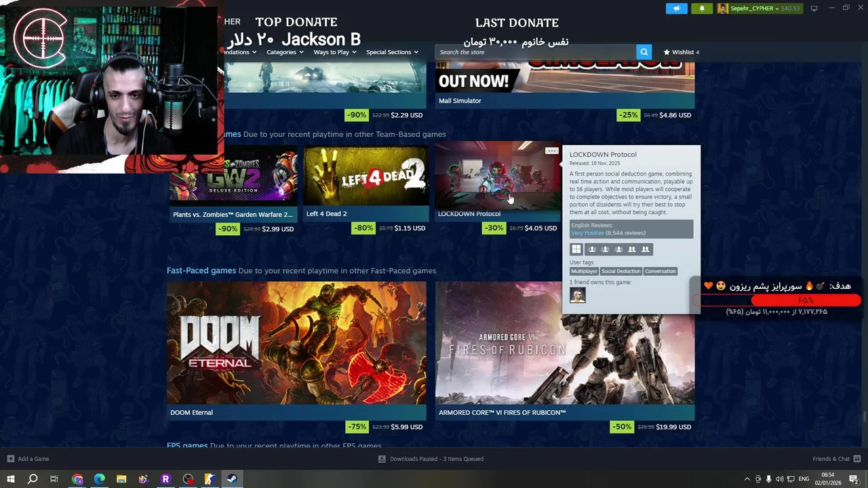Click the friend avatar who owns the game
Screen dimensions: 868x488
(578, 295)
